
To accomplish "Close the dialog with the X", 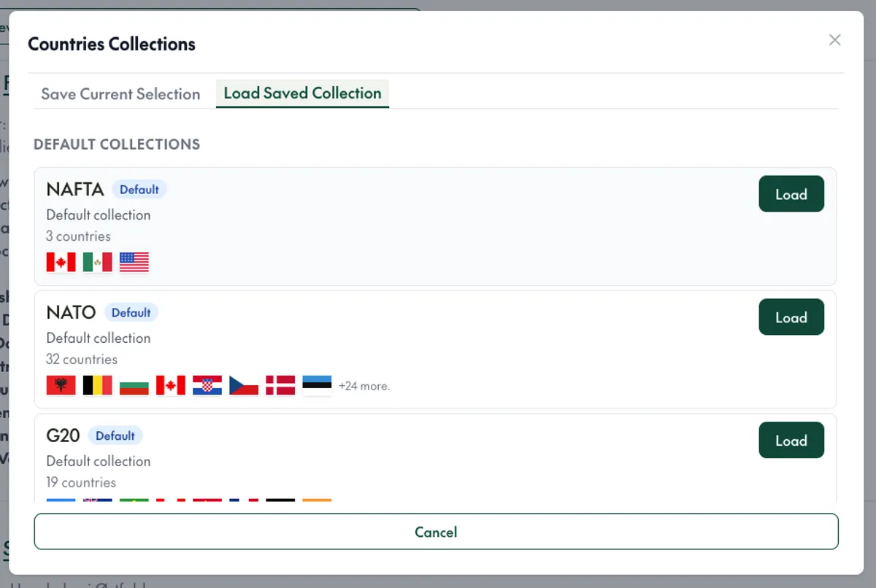I will pos(834,40).
